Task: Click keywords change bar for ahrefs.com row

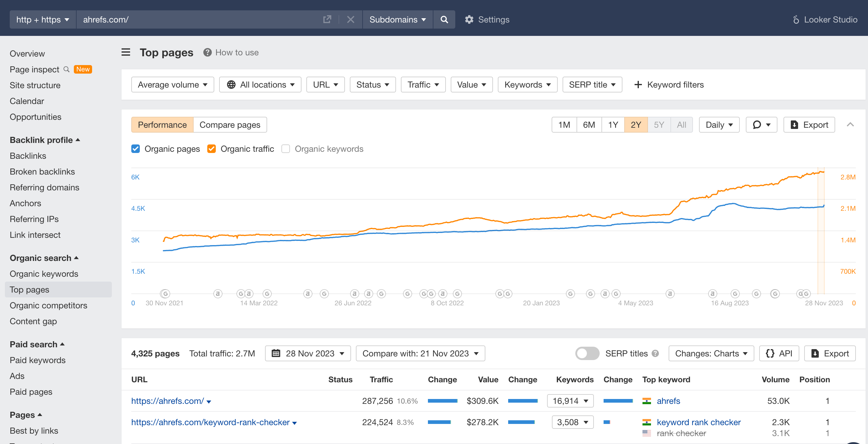Action: (618, 401)
